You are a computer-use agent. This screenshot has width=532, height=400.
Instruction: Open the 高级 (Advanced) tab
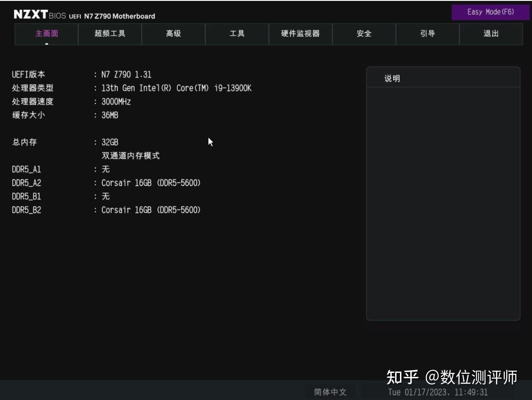173,33
